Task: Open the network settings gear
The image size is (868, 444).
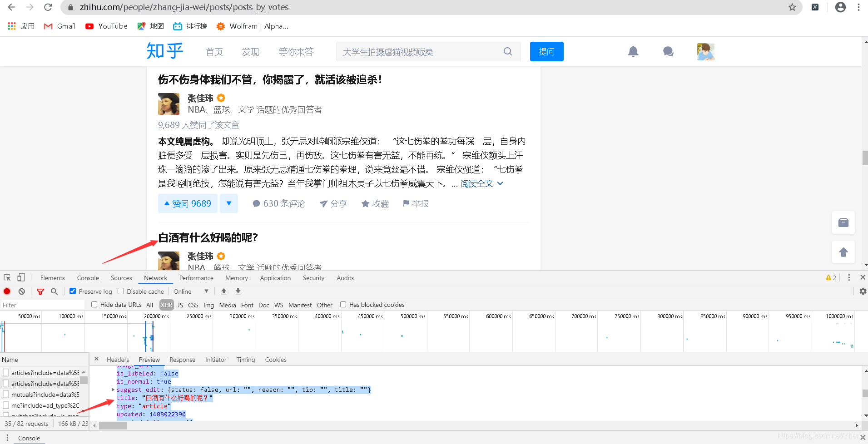Action: (x=863, y=291)
